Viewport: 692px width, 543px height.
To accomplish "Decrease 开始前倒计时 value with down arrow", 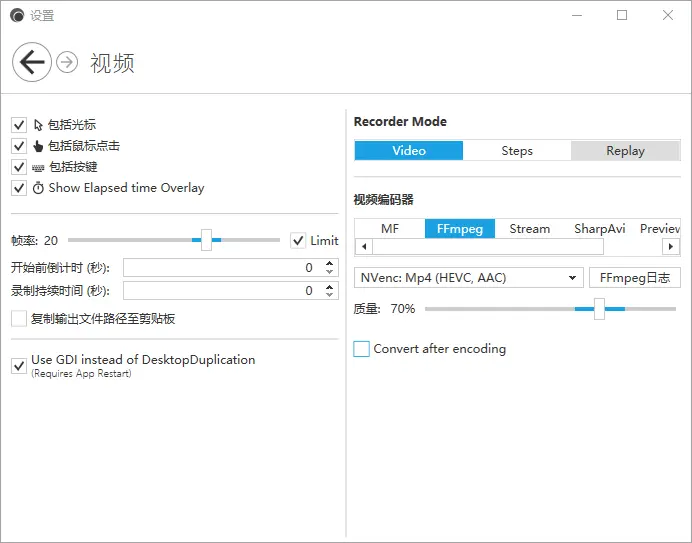I will (329, 272).
